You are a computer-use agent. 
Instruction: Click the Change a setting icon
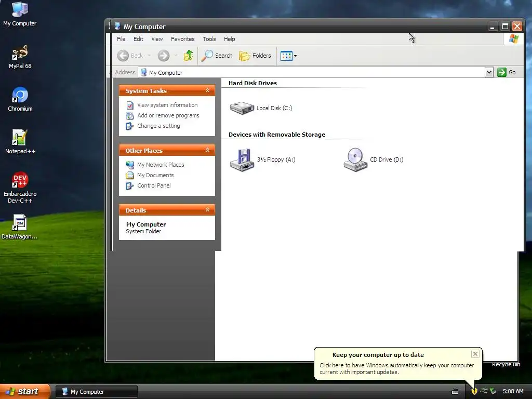(x=129, y=126)
